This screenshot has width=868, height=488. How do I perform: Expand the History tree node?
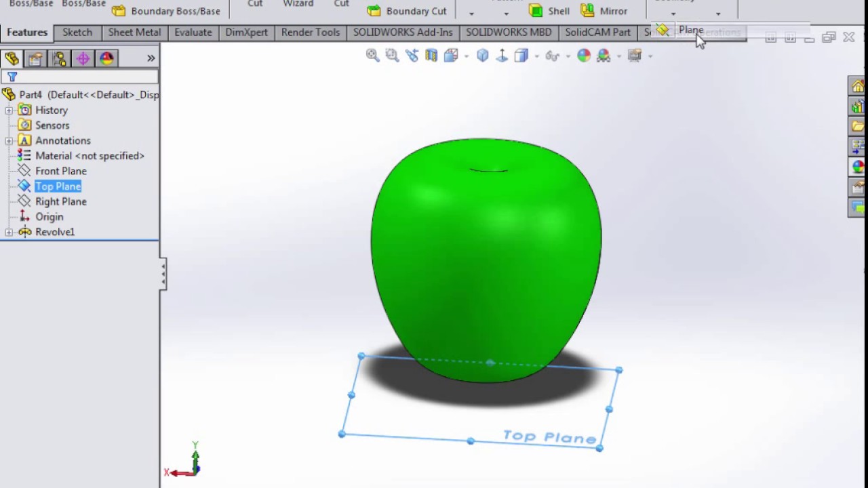click(x=9, y=110)
